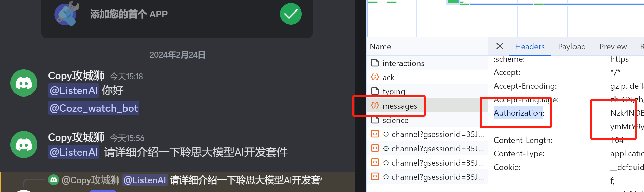Click the Authorization header name

pyautogui.click(x=519, y=113)
